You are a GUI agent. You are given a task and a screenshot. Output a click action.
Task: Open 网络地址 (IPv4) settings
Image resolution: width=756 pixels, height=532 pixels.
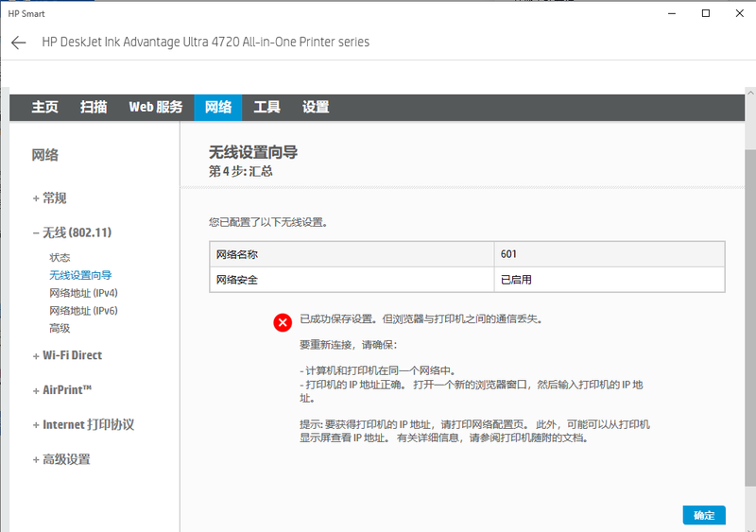[x=83, y=293]
